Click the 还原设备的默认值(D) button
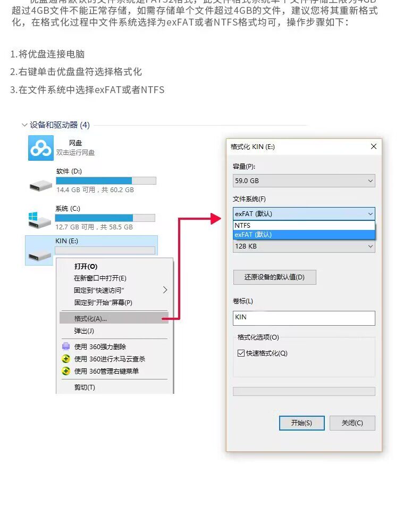This screenshot has width=420, height=512. tap(274, 277)
